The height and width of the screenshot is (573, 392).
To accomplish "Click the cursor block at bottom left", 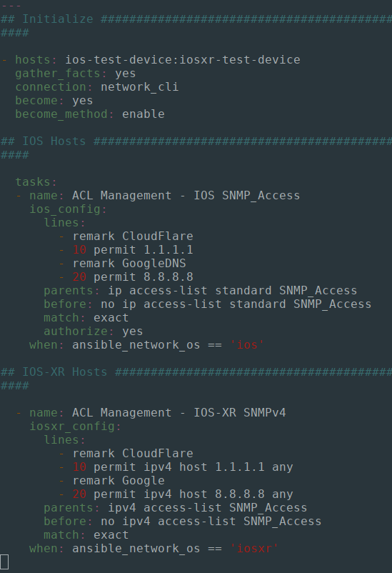I will coord(4,562).
